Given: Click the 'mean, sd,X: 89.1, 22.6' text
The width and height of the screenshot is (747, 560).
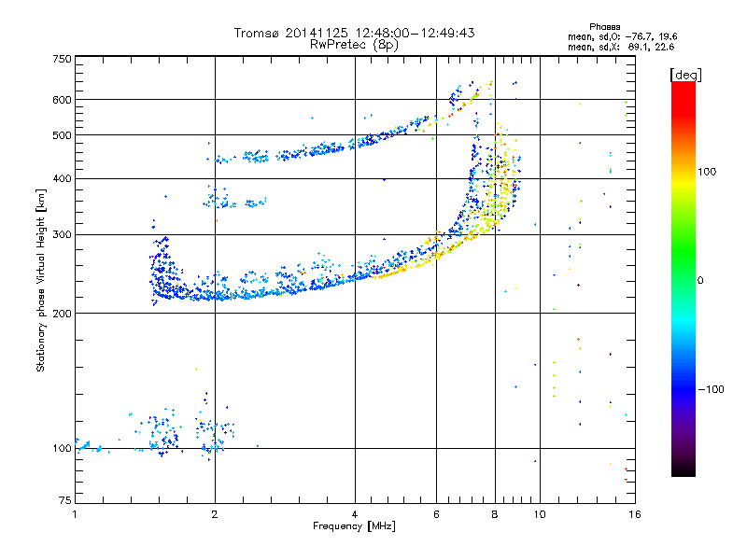Looking at the screenshot, I should pyautogui.click(x=621, y=47).
